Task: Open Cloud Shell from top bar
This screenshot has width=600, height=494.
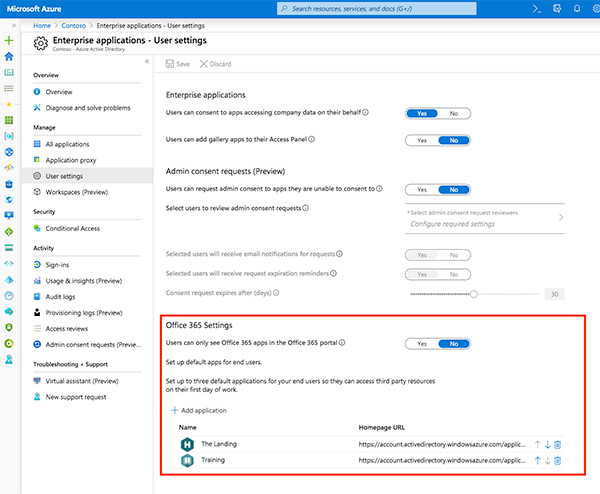Action: pos(537,8)
